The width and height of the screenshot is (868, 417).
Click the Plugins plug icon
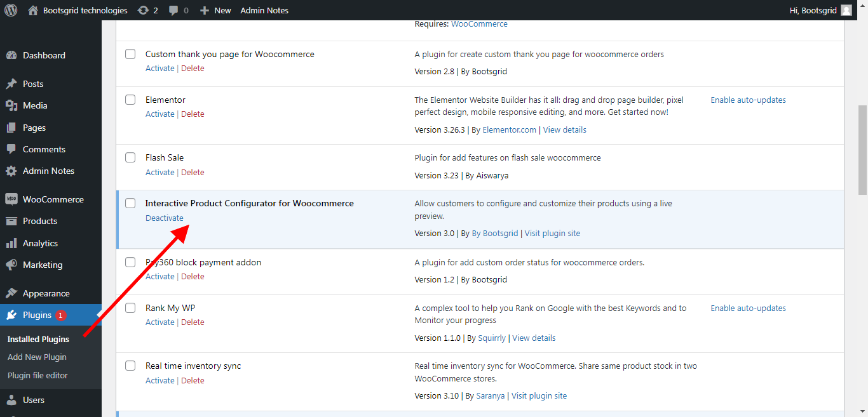pyautogui.click(x=11, y=315)
